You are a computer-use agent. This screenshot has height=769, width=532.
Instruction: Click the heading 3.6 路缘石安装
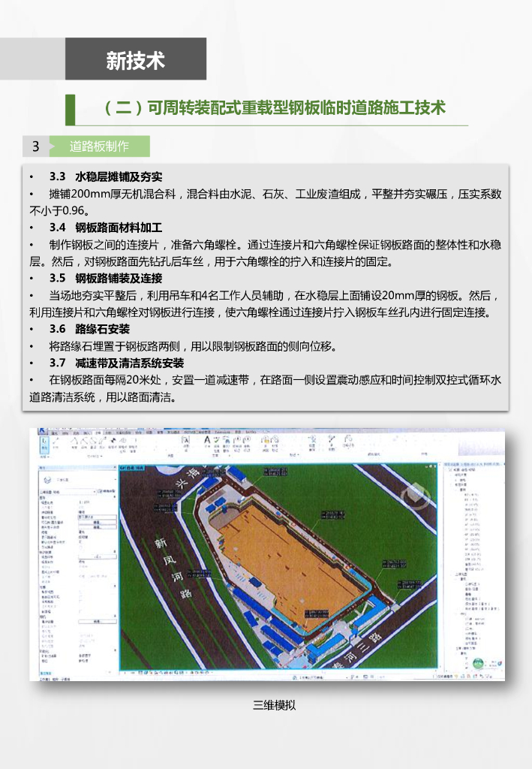tap(89, 329)
